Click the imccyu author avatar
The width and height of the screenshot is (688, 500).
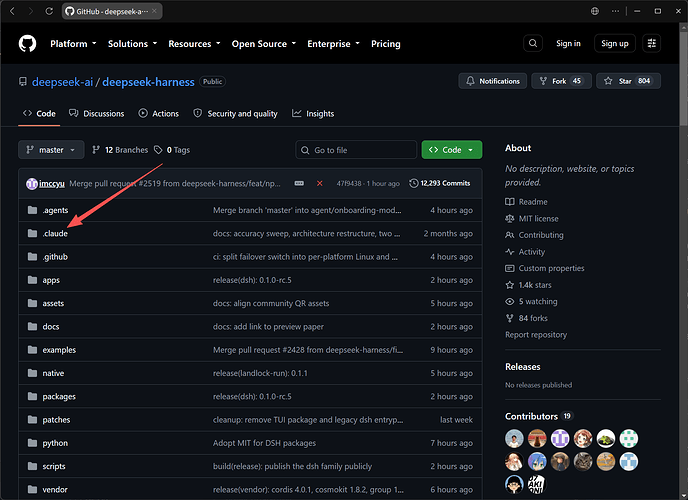pyautogui.click(x=32, y=184)
